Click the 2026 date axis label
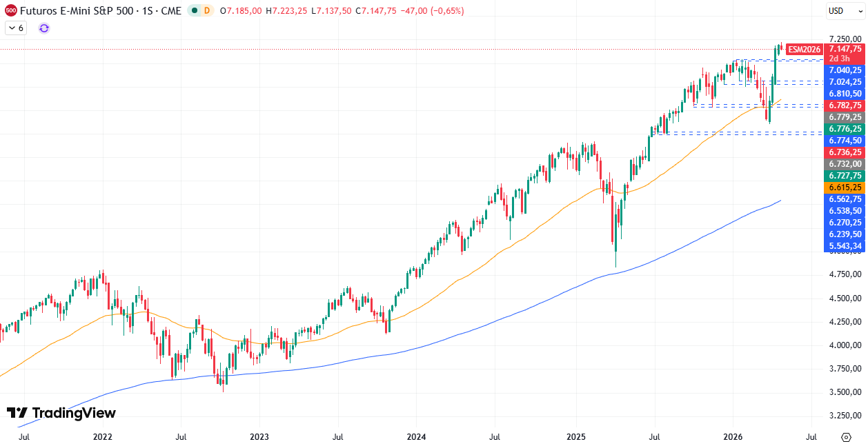 tap(733, 436)
